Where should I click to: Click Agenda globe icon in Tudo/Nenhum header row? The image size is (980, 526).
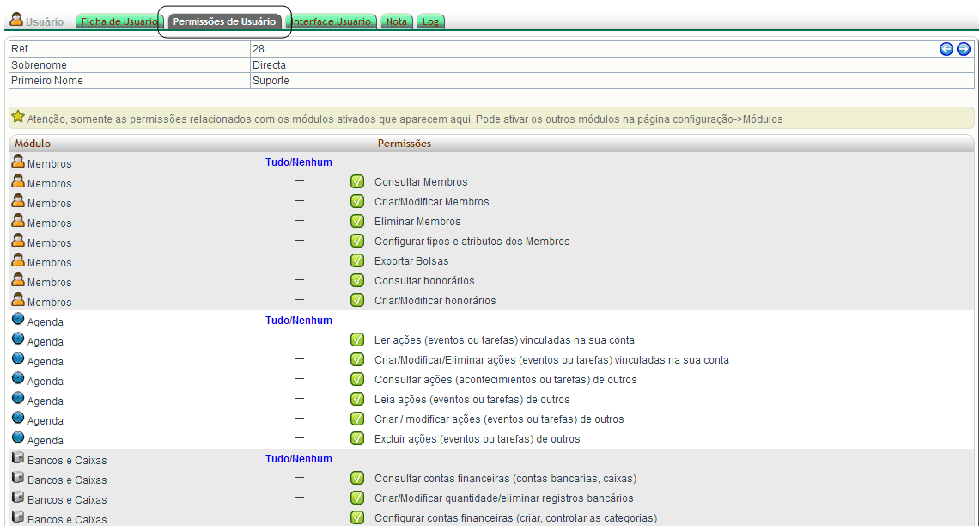tap(18, 319)
